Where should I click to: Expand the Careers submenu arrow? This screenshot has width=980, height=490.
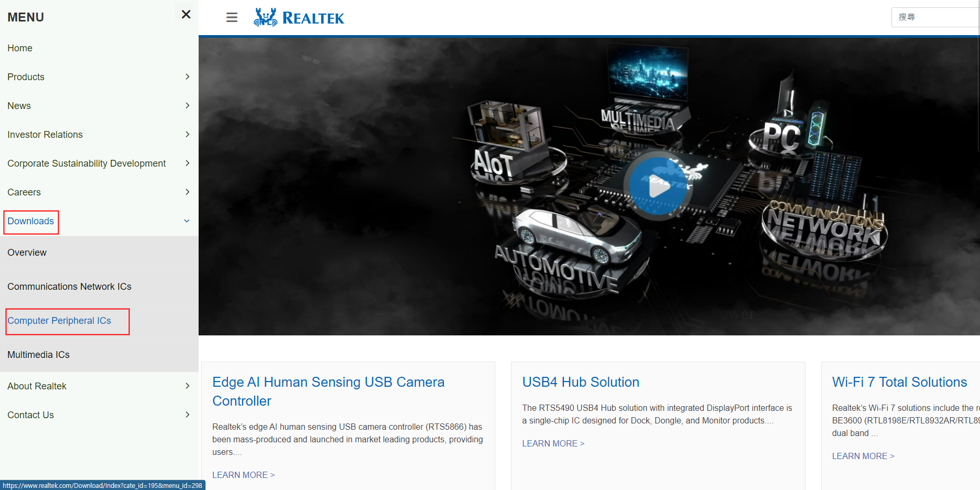[187, 192]
